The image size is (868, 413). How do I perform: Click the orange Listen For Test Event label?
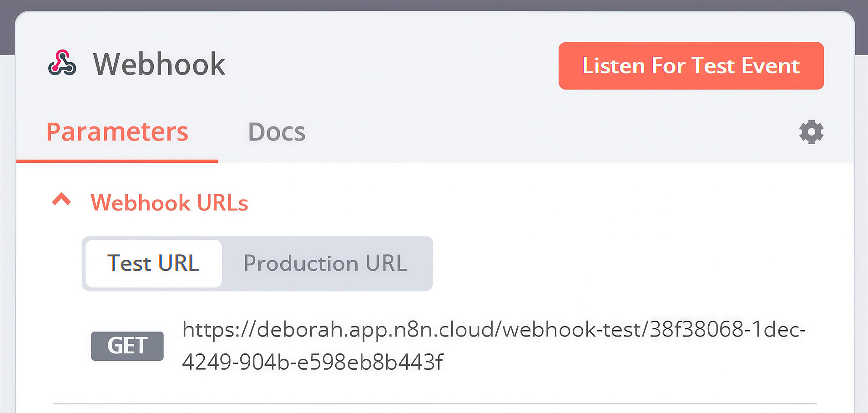coord(691,65)
